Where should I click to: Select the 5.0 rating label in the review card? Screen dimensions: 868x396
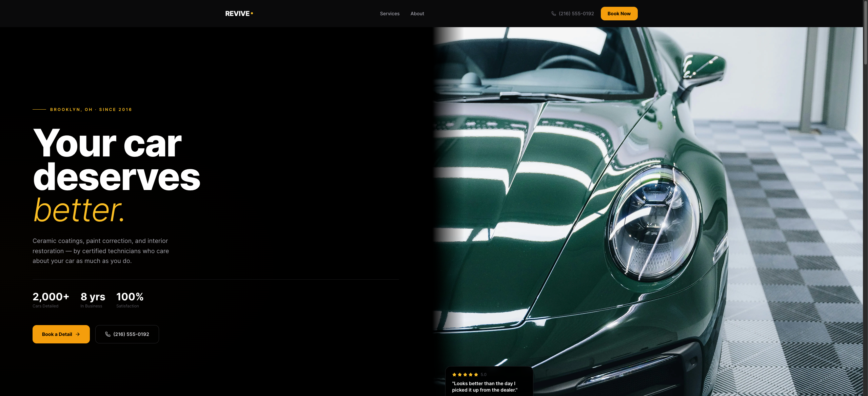tap(484, 374)
